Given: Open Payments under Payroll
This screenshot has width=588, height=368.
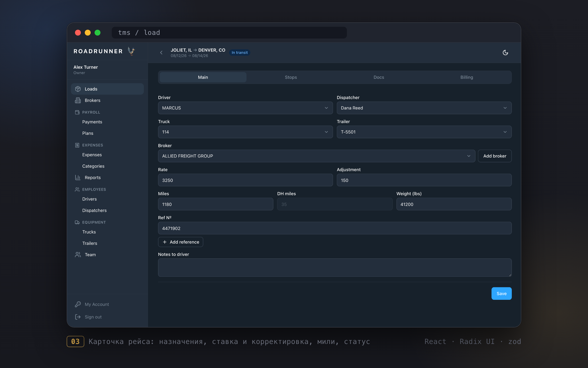Looking at the screenshot, I should point(92,122).
